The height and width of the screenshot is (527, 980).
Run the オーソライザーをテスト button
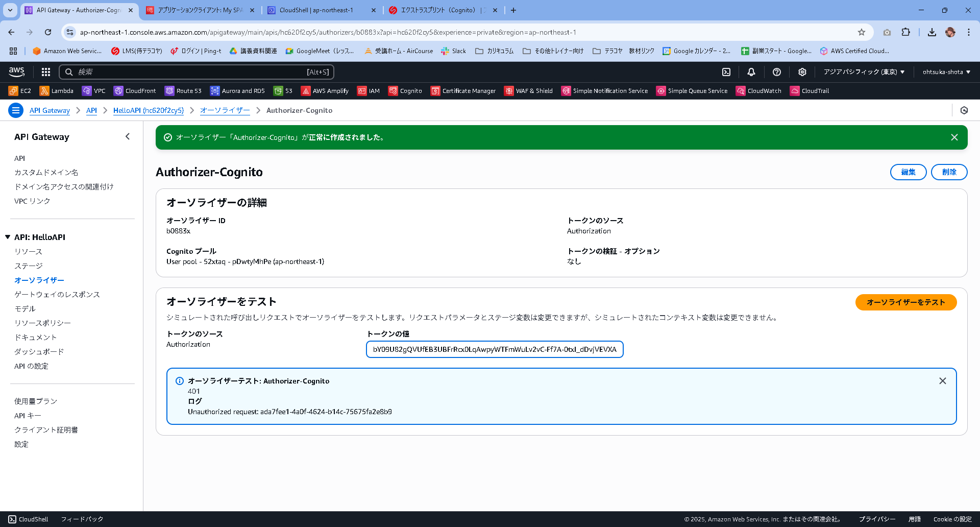[x=906, y=302]
